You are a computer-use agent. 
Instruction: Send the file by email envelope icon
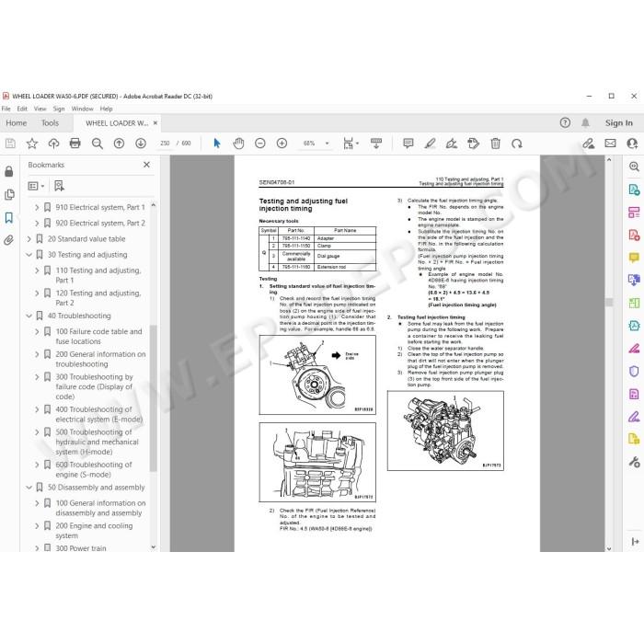click(x=610, y=144)
